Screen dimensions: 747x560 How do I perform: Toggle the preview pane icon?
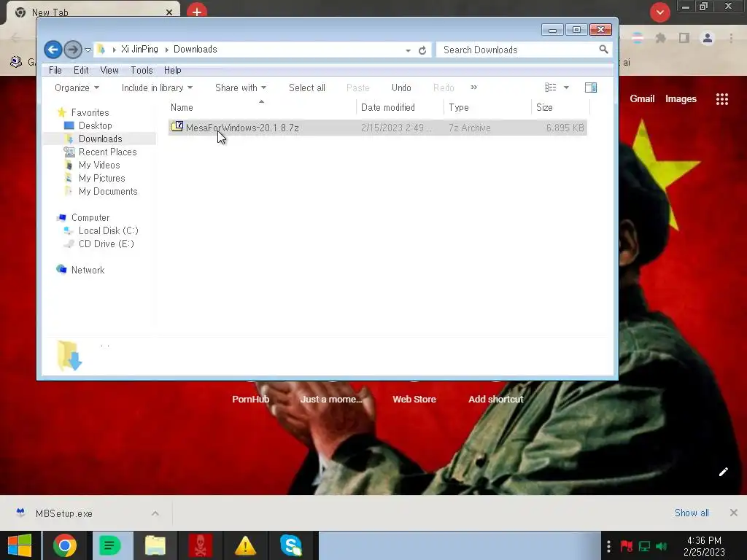pos(591,87)
